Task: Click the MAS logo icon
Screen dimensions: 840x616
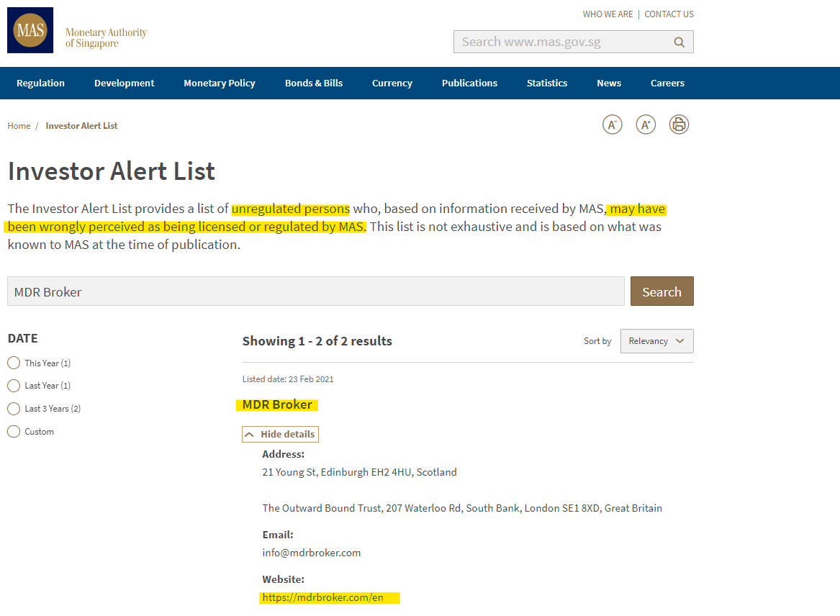Action: [x=30, y=30]
